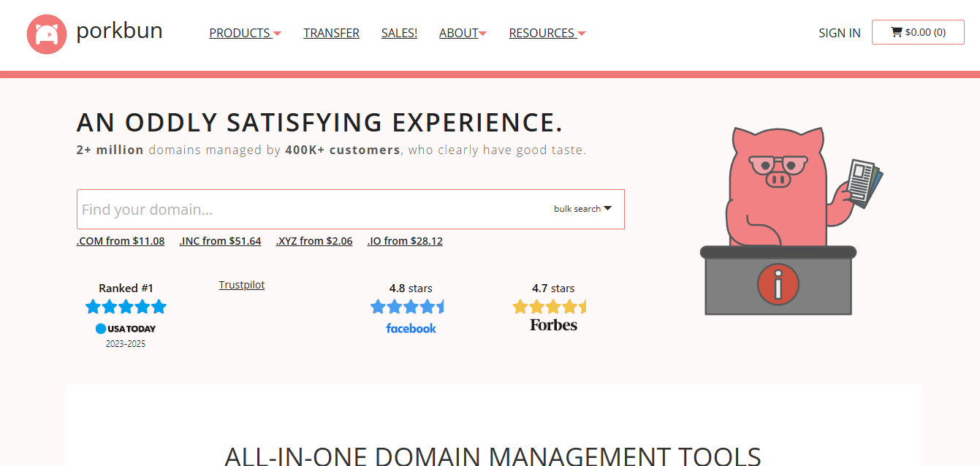Click the Forbes logo
This screenshot has height=466, width=980.
click(x=553, y=325)
